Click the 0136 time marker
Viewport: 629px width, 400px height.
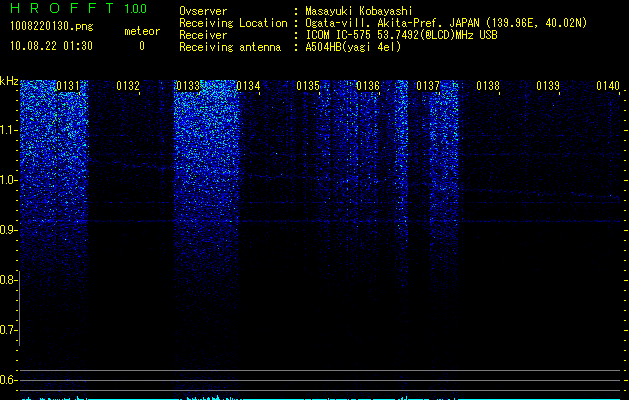click(368, 86)
